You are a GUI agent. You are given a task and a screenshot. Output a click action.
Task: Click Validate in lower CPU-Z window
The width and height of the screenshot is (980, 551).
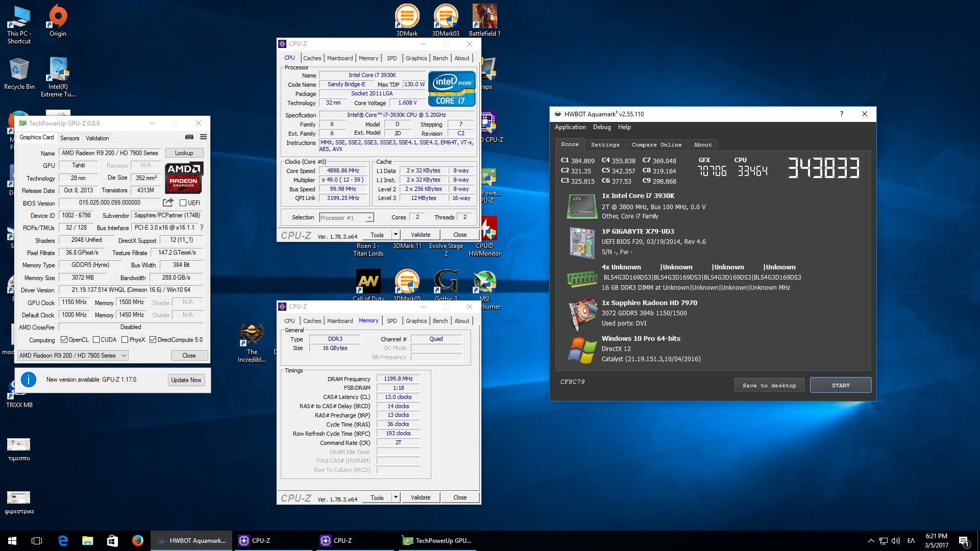[421, 497]
